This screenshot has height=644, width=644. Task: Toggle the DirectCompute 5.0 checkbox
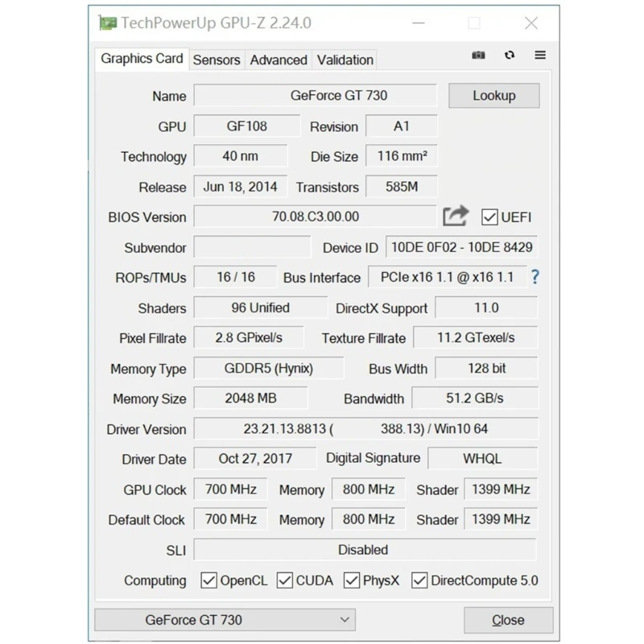(419, 580)
